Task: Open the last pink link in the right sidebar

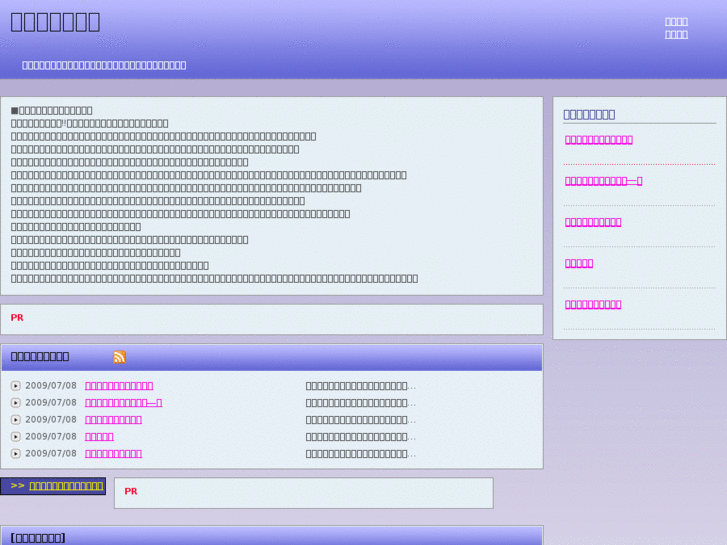Action: (593, 305)
